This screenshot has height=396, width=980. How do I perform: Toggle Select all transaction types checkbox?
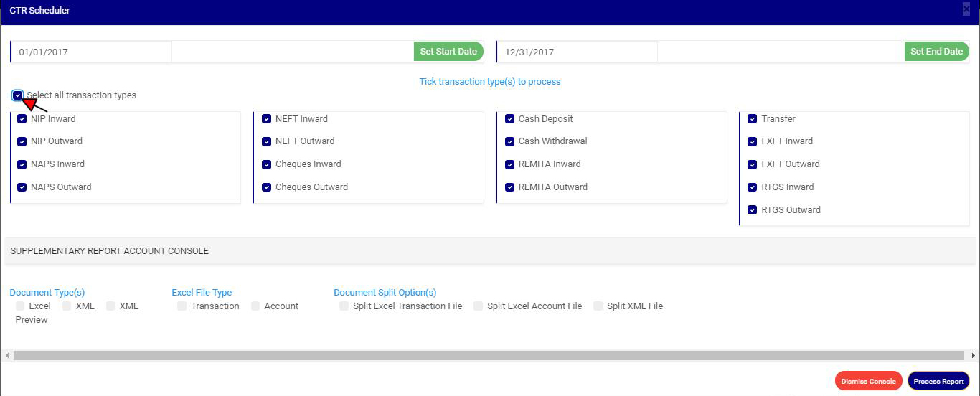click(x=18, y=95)
